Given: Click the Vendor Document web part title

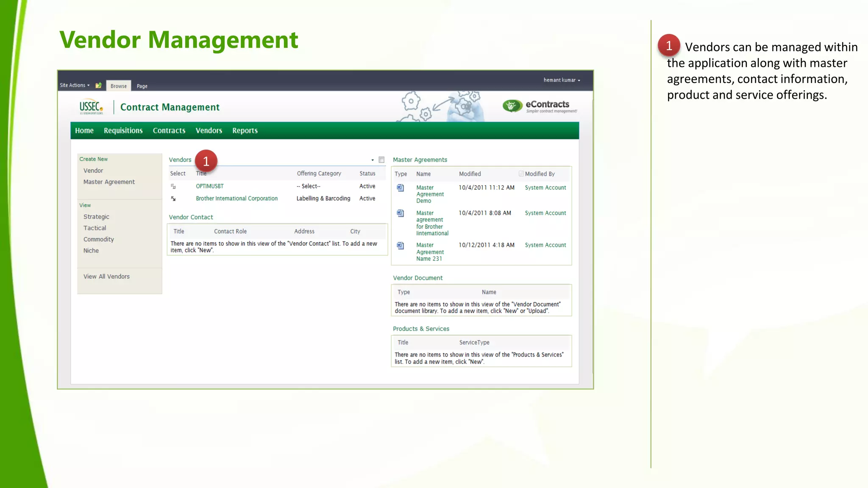Looking at the screenshot, I should click(417, 278).
